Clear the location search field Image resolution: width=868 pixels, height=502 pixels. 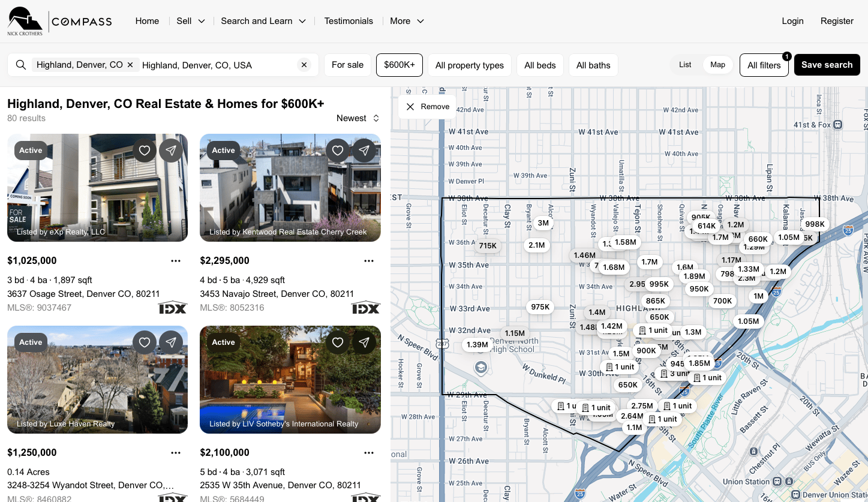pyautogui.click(x=304, y=65)
